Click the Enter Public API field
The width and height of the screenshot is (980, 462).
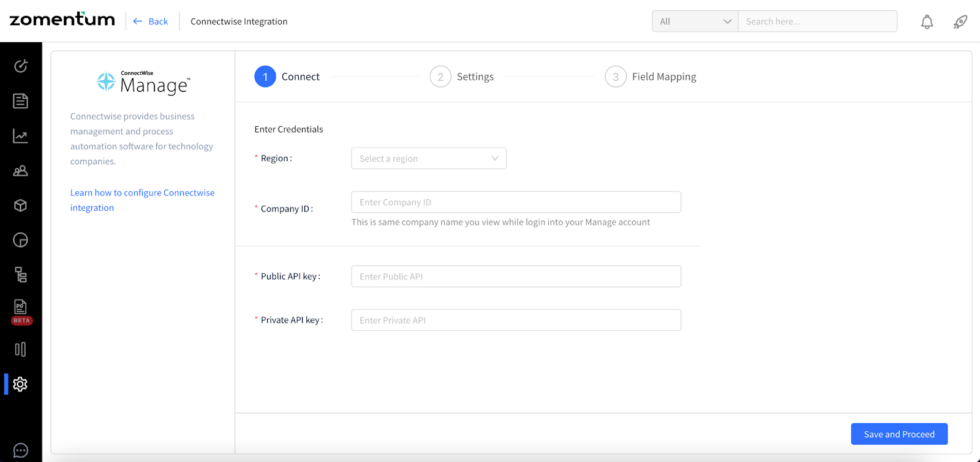tap(516, 276)
